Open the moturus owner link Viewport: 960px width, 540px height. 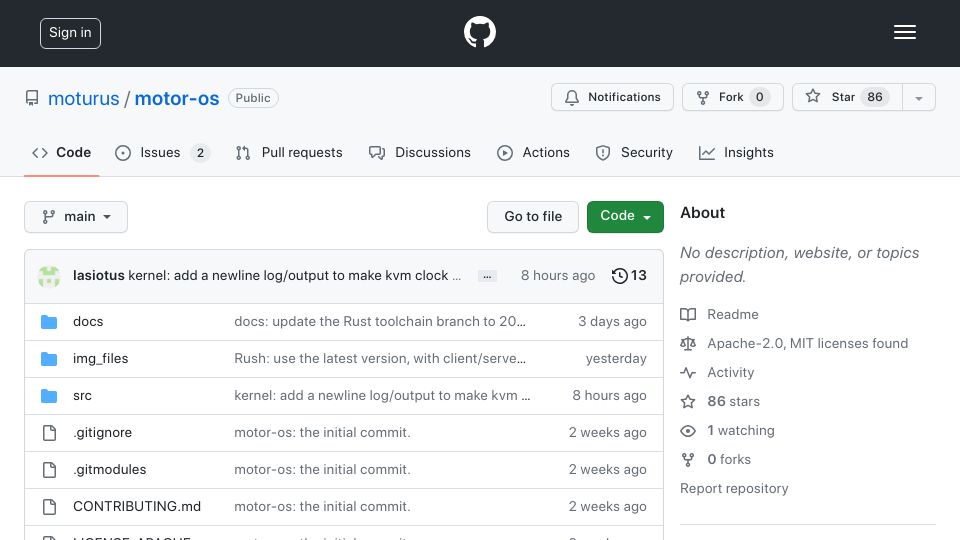[x=83, y=99]
